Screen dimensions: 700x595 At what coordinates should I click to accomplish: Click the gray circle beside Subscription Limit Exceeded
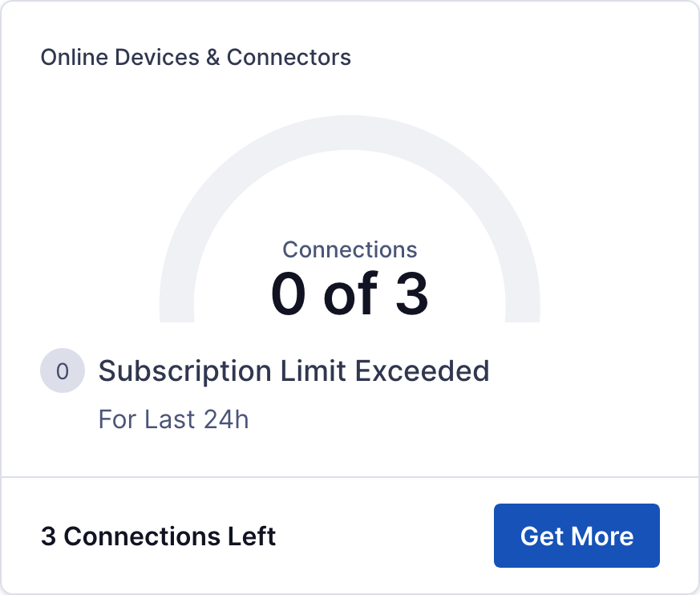(63, 370)
